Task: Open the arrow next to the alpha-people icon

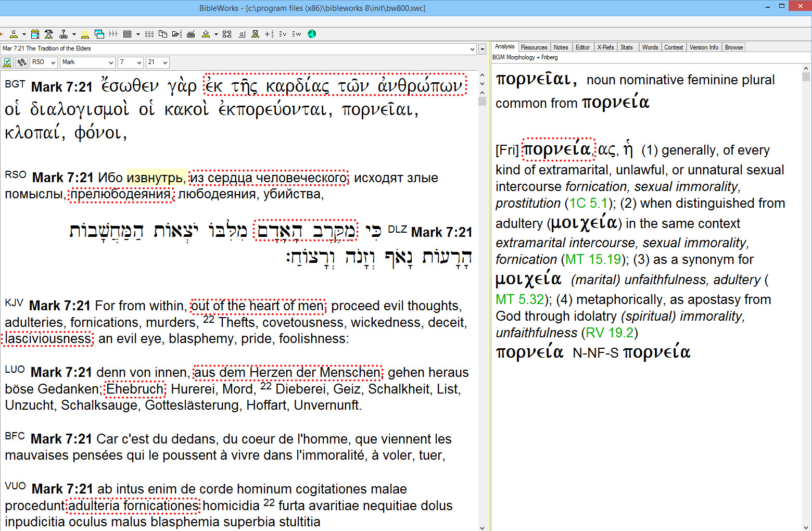Action: point(24,34)
